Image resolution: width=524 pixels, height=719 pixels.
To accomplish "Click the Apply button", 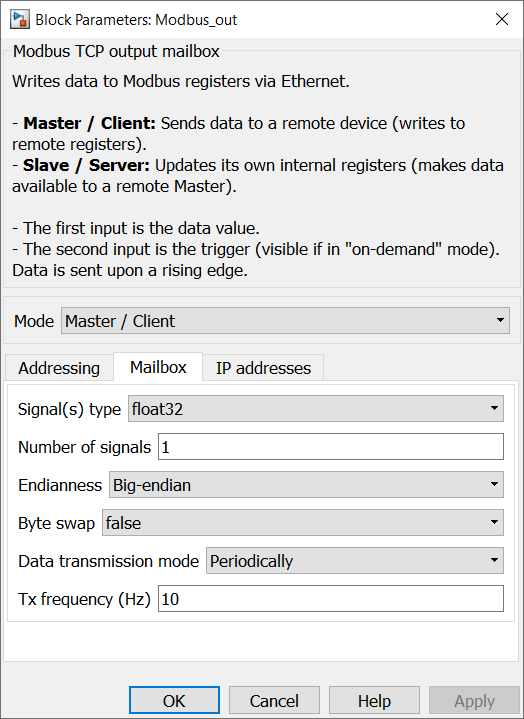I will click(x=474, y=701).
